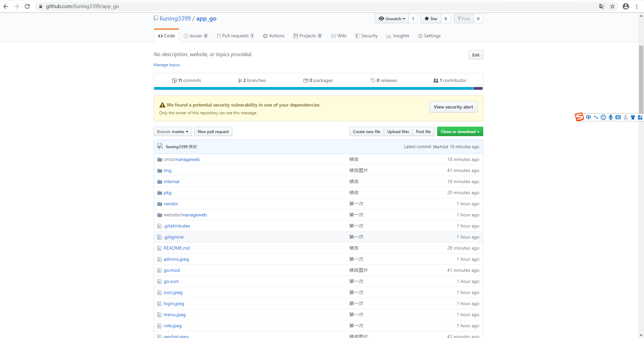Open the Actions tab

(274, 36)
